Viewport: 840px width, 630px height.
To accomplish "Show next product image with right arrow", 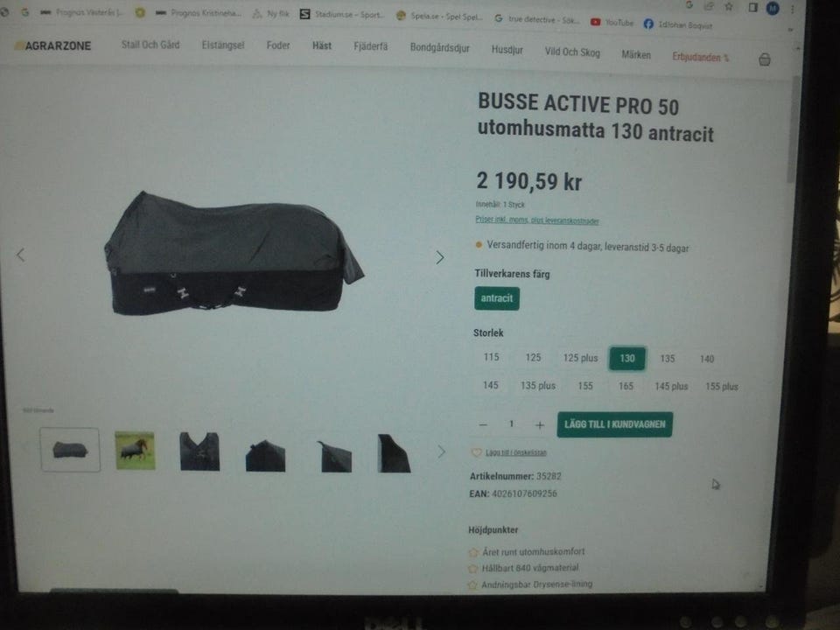I will [x=440, y=257].
